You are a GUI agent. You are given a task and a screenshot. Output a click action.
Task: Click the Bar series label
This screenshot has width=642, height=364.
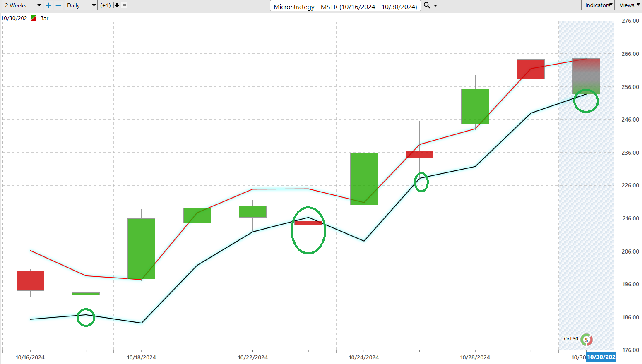44,18
